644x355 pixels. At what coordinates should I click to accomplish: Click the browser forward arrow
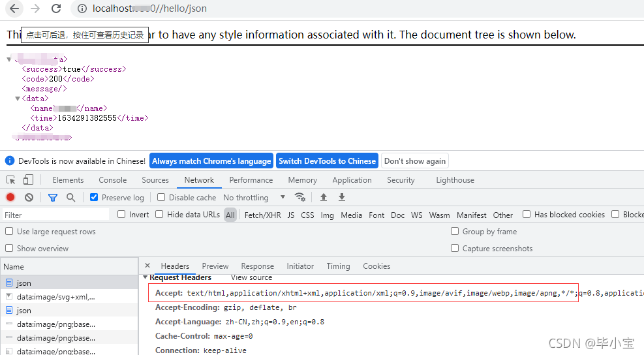click(x=35, y=8)
